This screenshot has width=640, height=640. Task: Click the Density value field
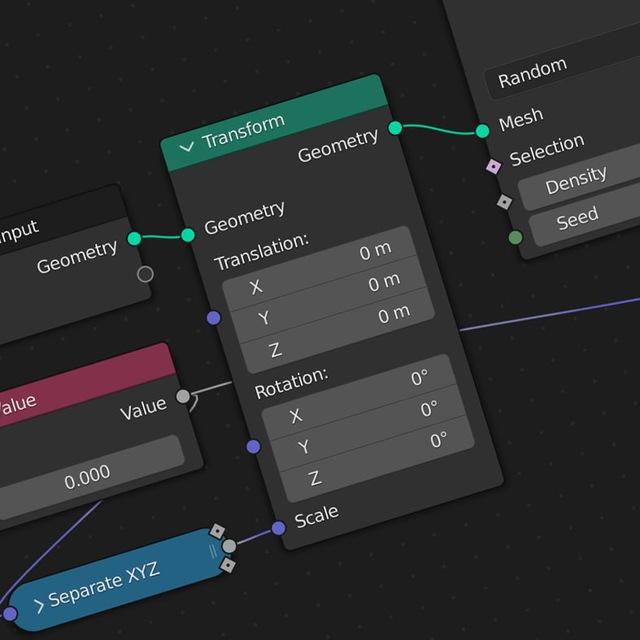(x=580, y=178)
